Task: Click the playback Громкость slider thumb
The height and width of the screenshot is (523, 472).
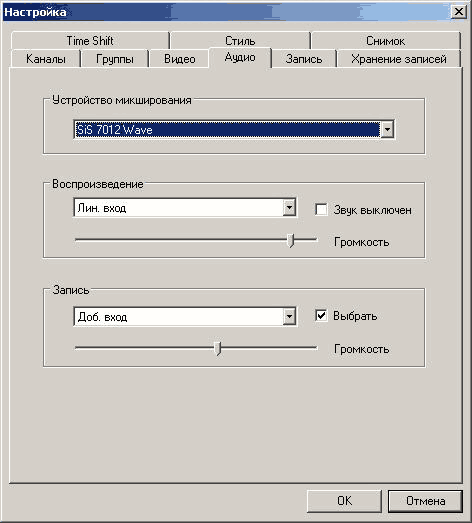Action: [x=291, y=240]
